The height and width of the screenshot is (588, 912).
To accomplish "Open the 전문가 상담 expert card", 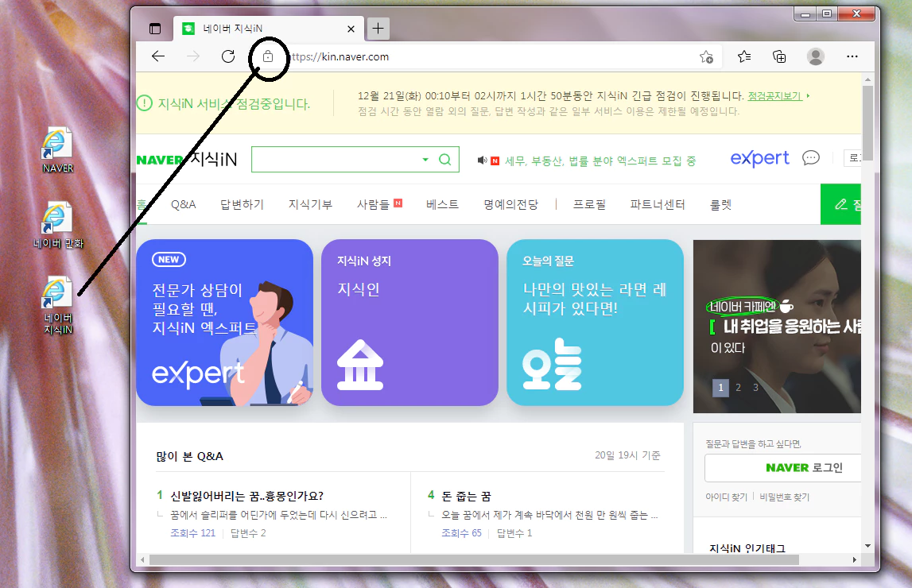I will [x=224, y=323].
